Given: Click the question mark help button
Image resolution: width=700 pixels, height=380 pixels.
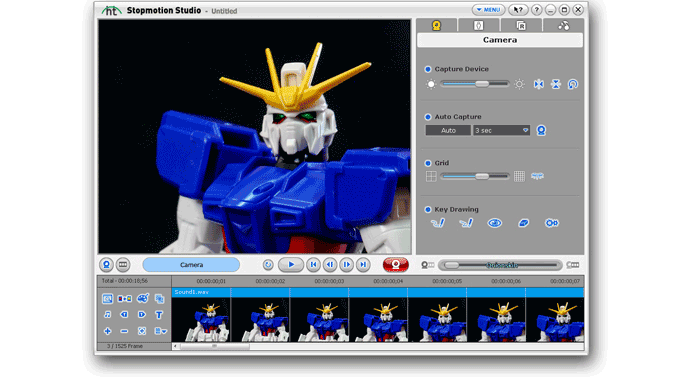Looking at the screenshot, I should click(537, 10).
